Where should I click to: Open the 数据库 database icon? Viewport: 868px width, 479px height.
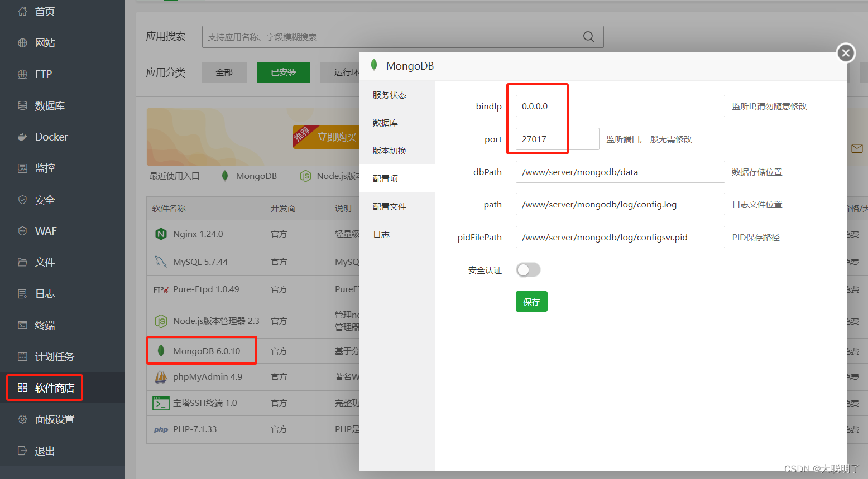22,105
